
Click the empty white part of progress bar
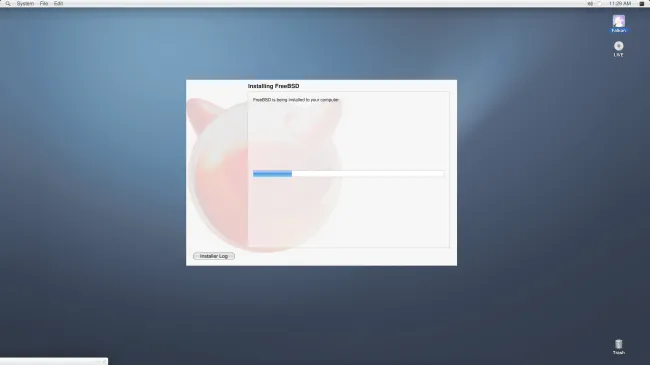coord(368,174)
